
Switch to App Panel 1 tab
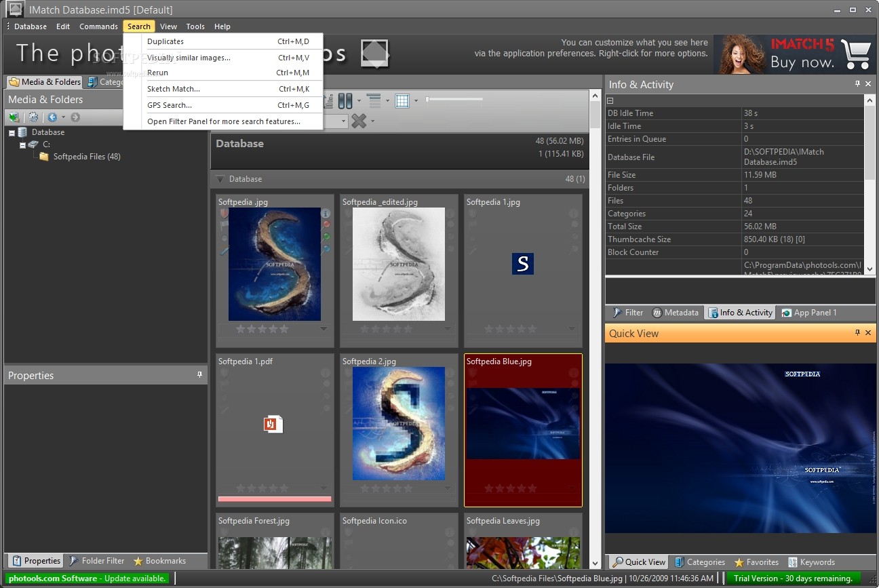pyautogui.click(x=809, y=313)
